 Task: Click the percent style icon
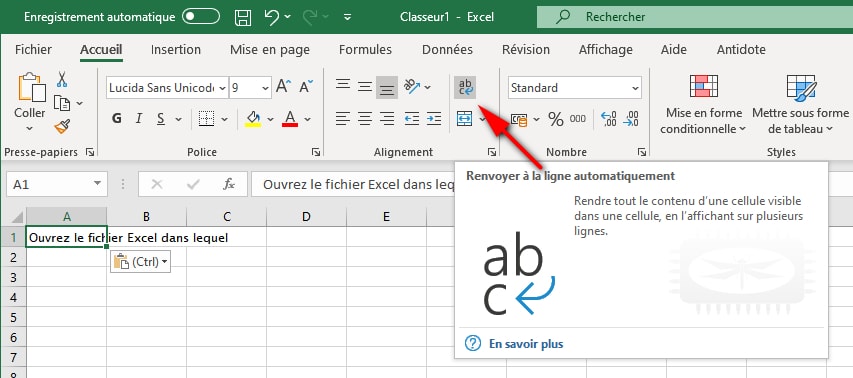coord(555,119)
